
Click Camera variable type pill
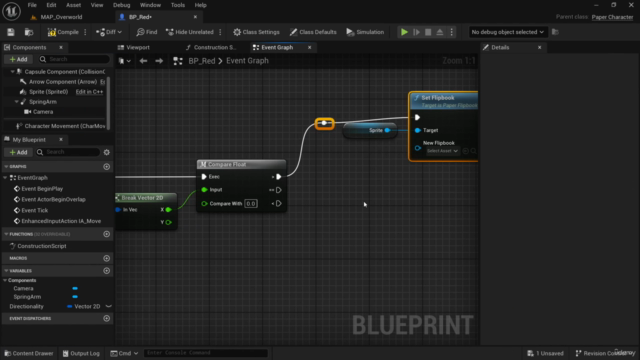point(75,289)
